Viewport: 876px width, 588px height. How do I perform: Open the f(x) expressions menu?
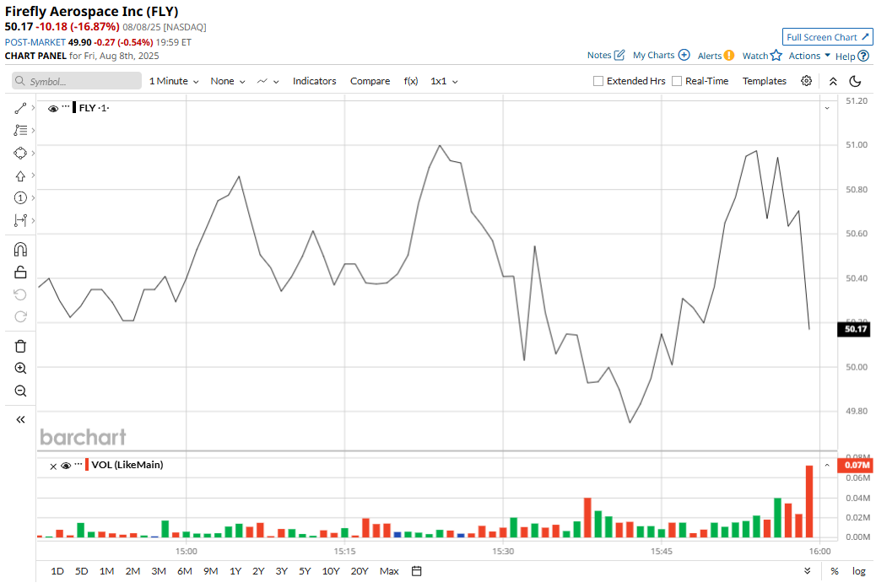click(411, 81)
